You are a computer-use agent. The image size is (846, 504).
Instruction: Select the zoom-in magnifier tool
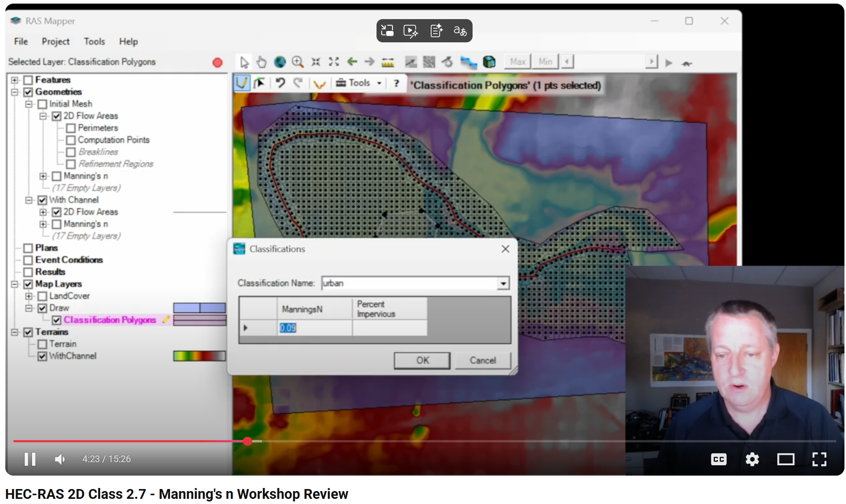pos(297,62)
